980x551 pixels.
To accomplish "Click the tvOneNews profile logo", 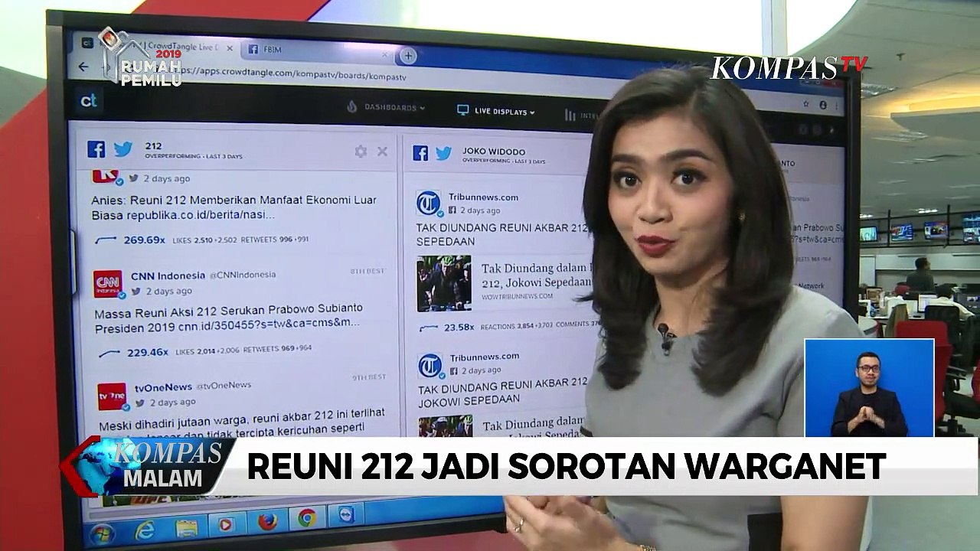I will pyautogui.click(x=112, y=396).
